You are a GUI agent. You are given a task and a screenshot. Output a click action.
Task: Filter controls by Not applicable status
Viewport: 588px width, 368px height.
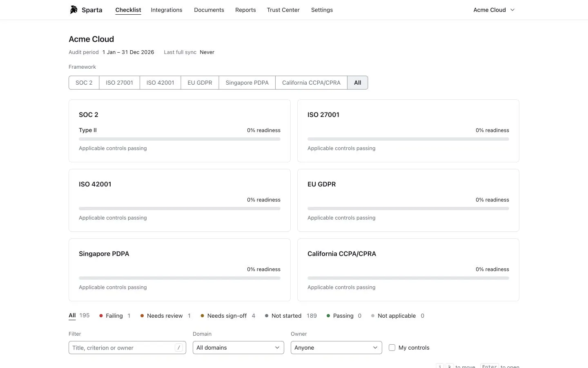tap(398, 316)
